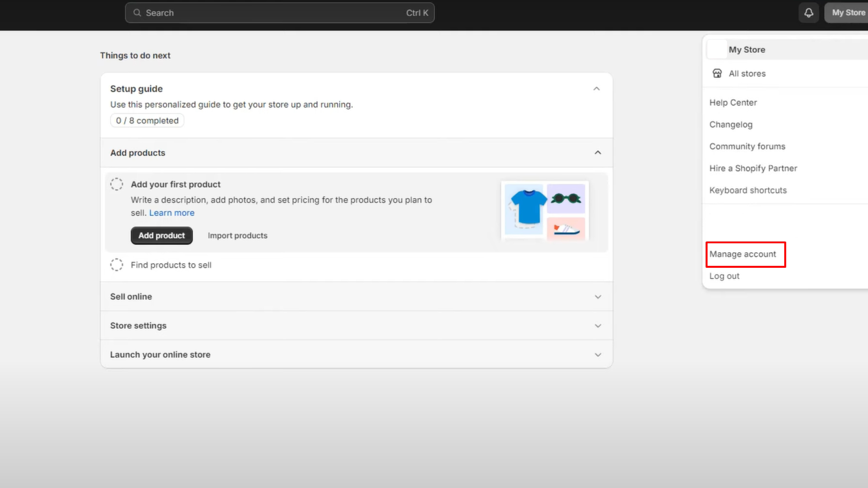Mark 'Add your first product' circle complete
The height and width of the screenshot is (488, 868).
(117, 184)
